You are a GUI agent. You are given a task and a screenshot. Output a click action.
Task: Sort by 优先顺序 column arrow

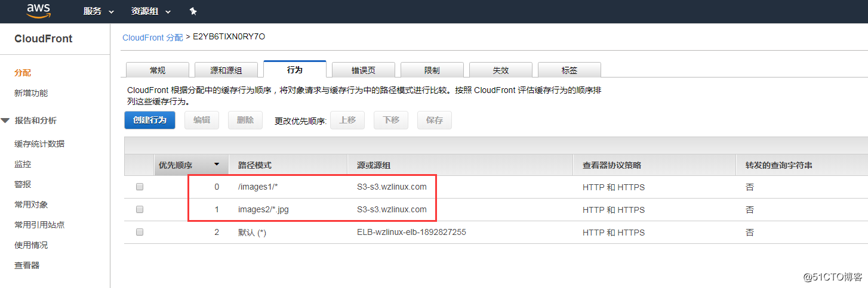click(217, 165)
